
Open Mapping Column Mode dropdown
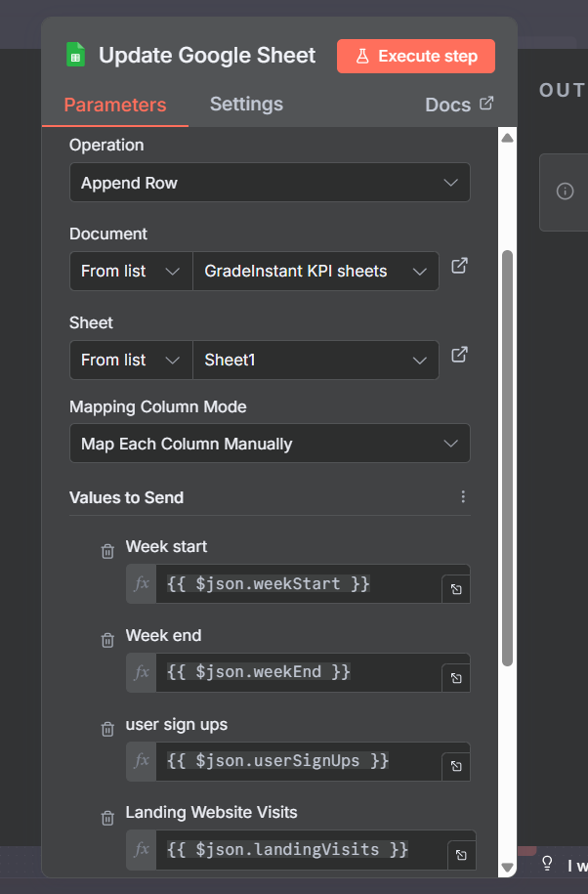tap(270, 444)
